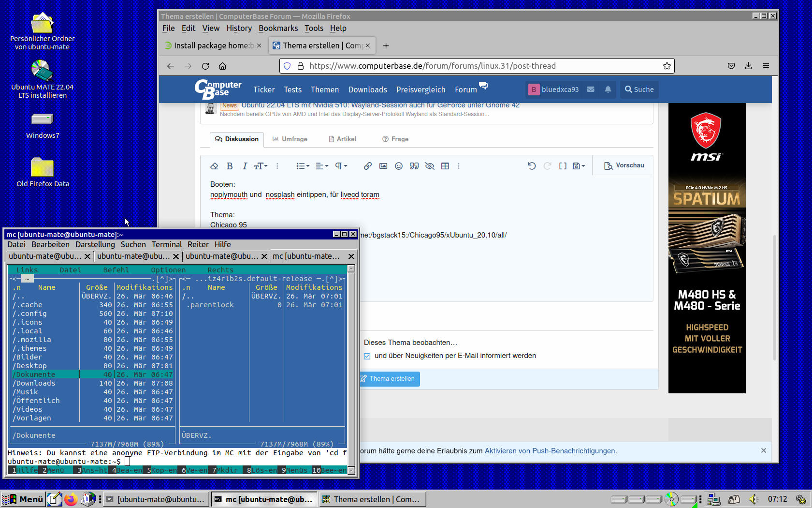Screen dimensions: 812x508
Task: Open the volume control in the system tray
Action: pyautogui.click(x=753, y=499)
